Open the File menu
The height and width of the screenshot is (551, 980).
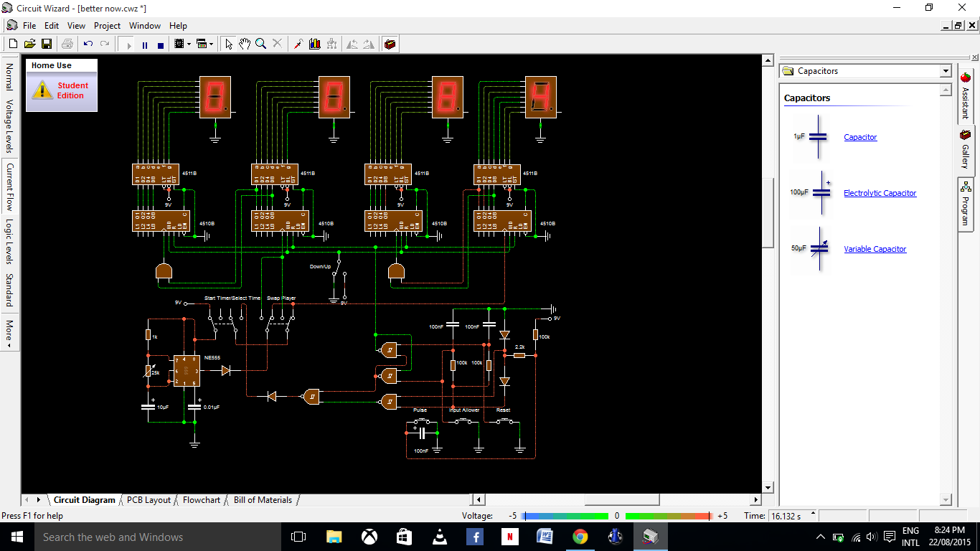coord(29,25)
